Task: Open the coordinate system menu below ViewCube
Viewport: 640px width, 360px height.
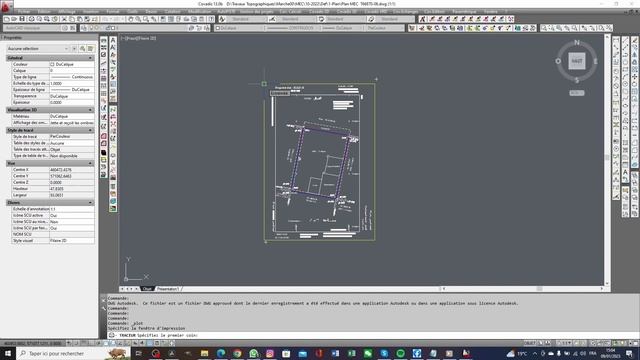Action: [577, 93]
